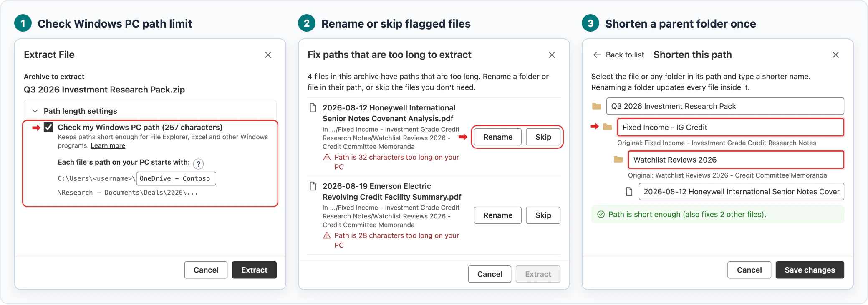Click the folder icon beside Fixed Income - IG Credit
The image size is (868, 305).
(608, 127)
